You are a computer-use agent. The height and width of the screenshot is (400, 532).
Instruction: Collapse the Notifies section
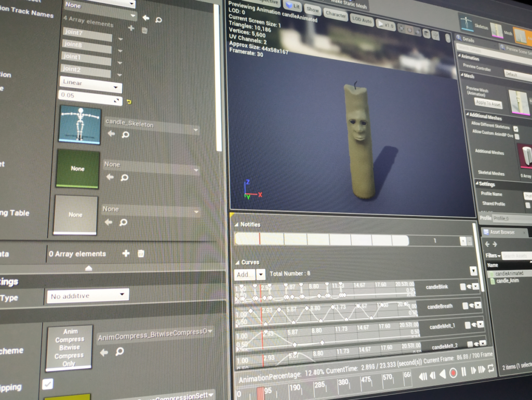click(x=236, y=224)
